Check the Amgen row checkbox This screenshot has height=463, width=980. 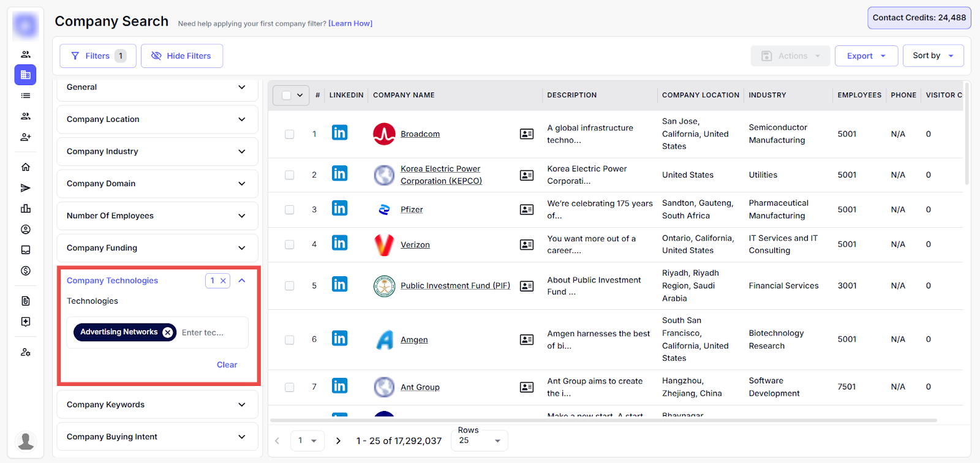289,340
